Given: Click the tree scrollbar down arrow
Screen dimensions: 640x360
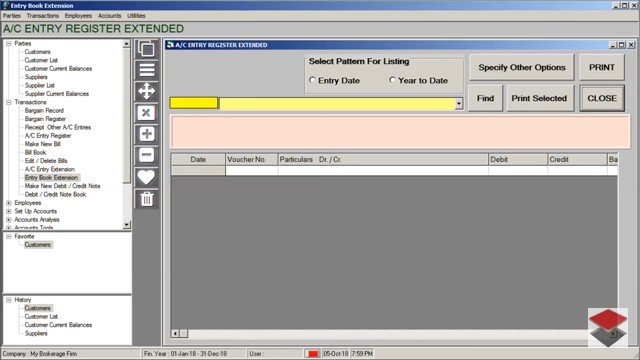Looking at the screenshot, I should (x=127, y=224).
